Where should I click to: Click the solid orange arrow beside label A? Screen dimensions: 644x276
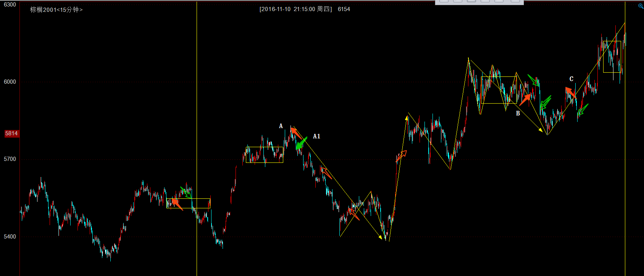click(296, 134)
